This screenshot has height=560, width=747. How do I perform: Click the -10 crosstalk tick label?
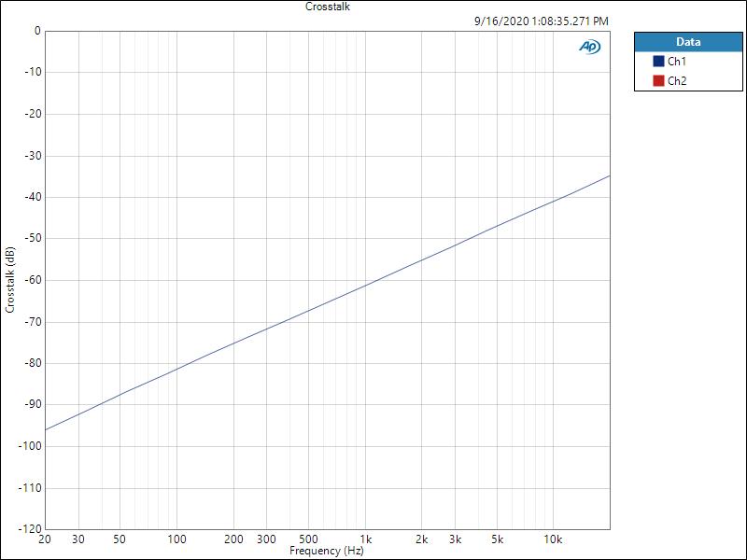[x=33, y=72]
